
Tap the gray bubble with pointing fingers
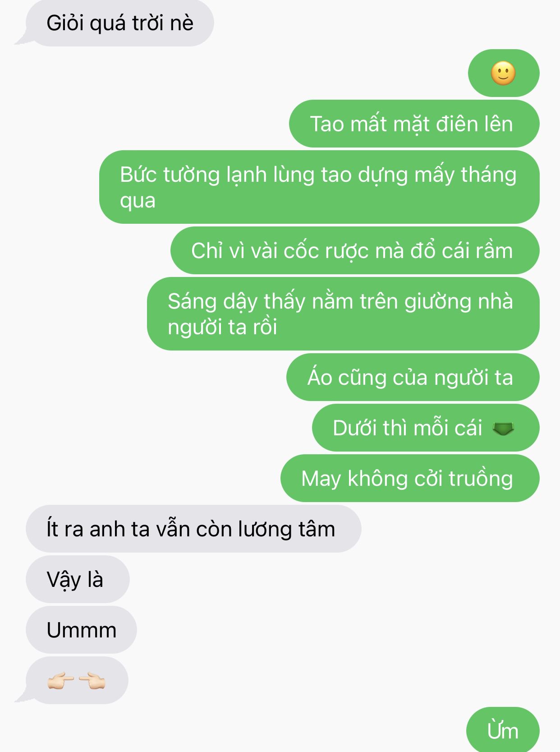tap(77, 680)
